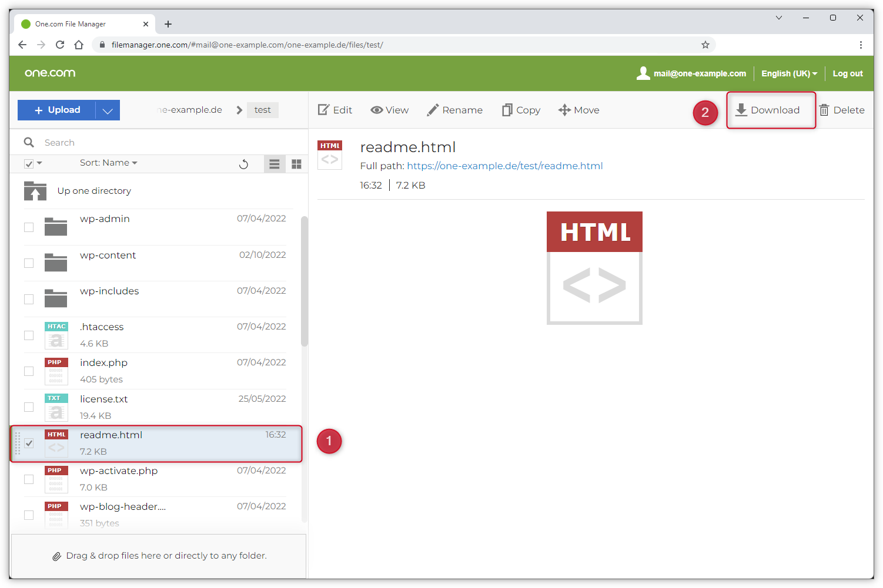The image size is (883, 588).
Task: Refresh the file list with reload icon
Action: [x=243, y=164]
